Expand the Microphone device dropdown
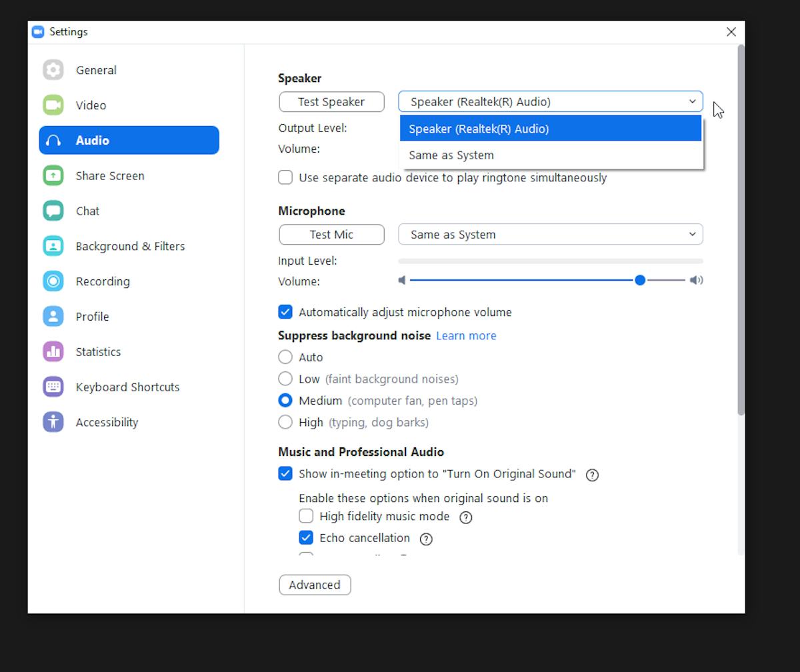This screenshot has width=800, height=672. (x=551, y=235)
